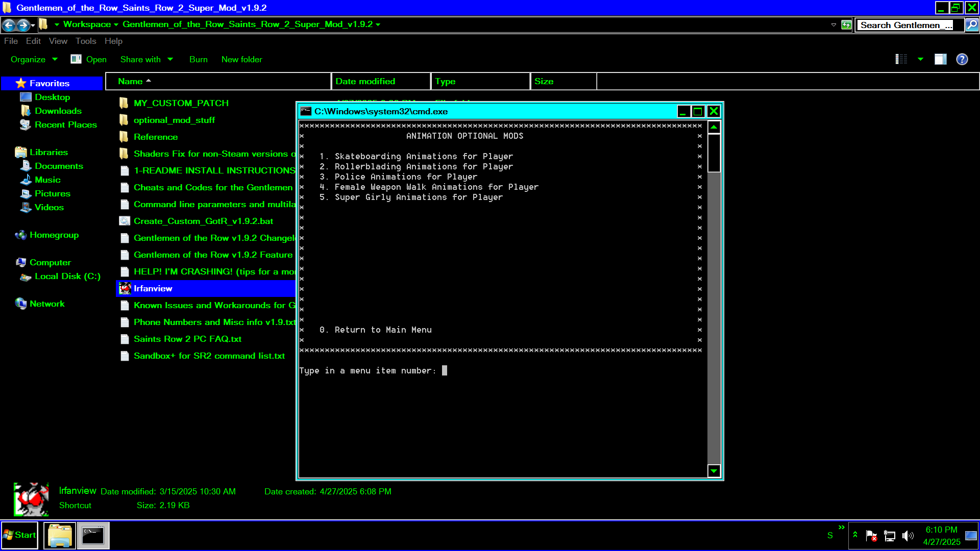Click the cmd window scroll up arrow
The height and width of the screenshot is (551, 980).
(714, 127)
